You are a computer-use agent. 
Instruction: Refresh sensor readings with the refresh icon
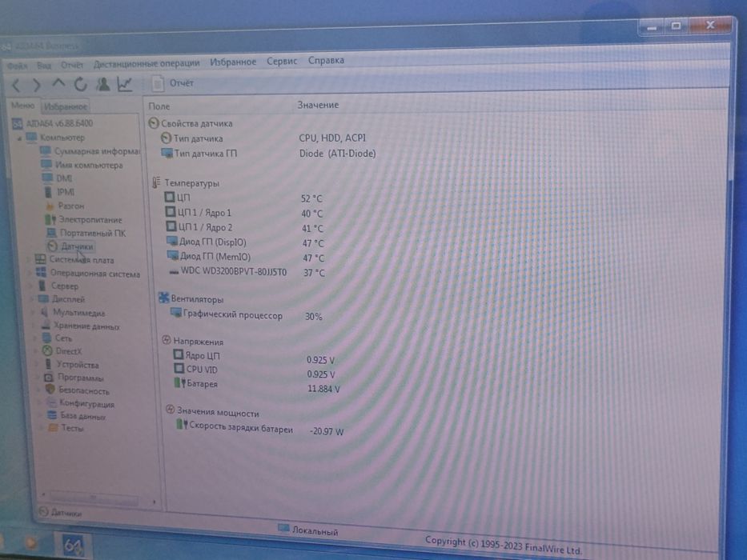pyautogui.click(x=80, y=84)
